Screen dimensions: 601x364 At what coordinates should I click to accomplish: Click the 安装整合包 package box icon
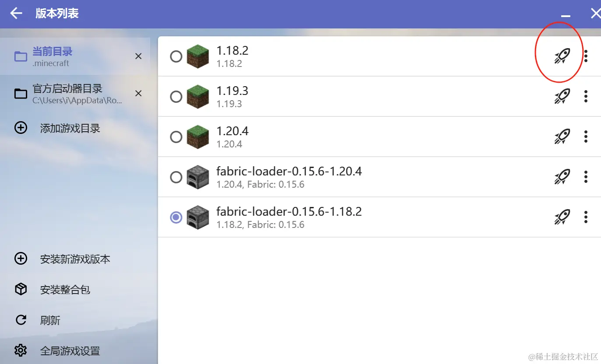point(21,290)
